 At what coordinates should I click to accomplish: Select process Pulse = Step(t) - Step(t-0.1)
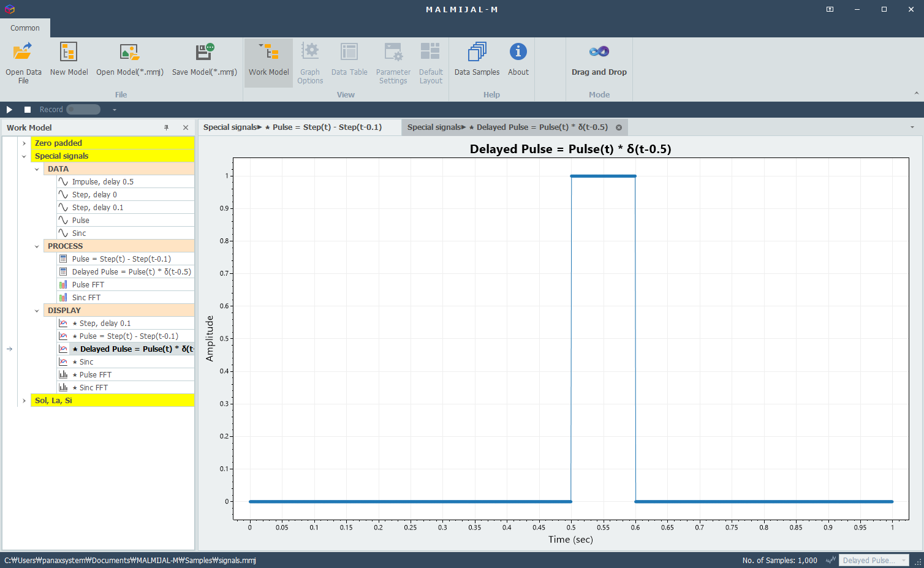pos(126,259)
